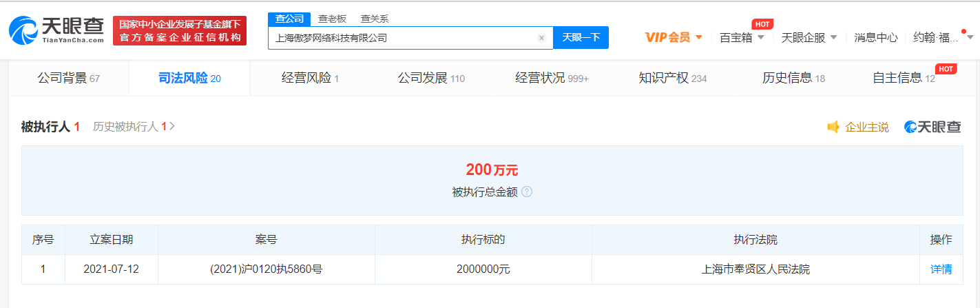980x308 pixels.
Task: Open 消息中心 message center
Action: 876,37
